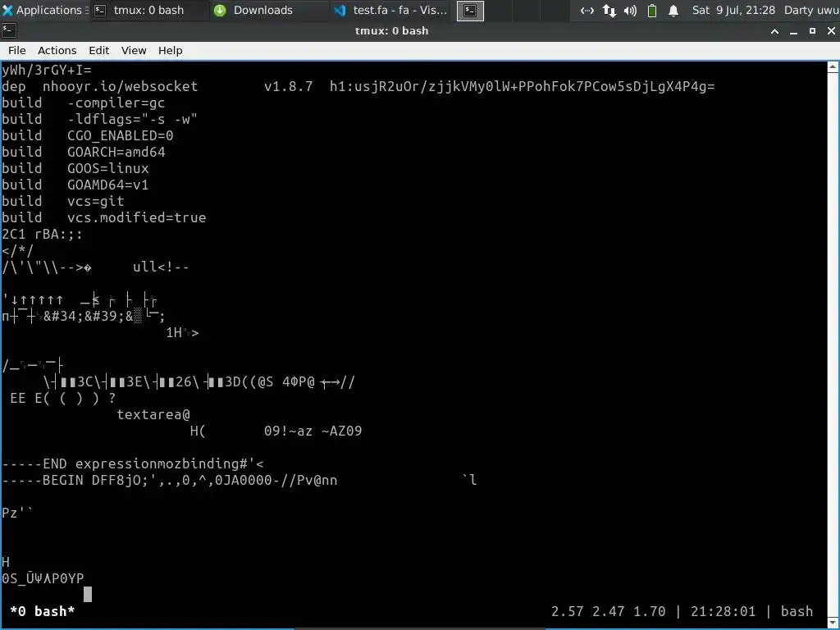Click the network connection arrows tray icon
Viewport: 840px width, 630px height.
pyautogui.click(x=587, y=10)
